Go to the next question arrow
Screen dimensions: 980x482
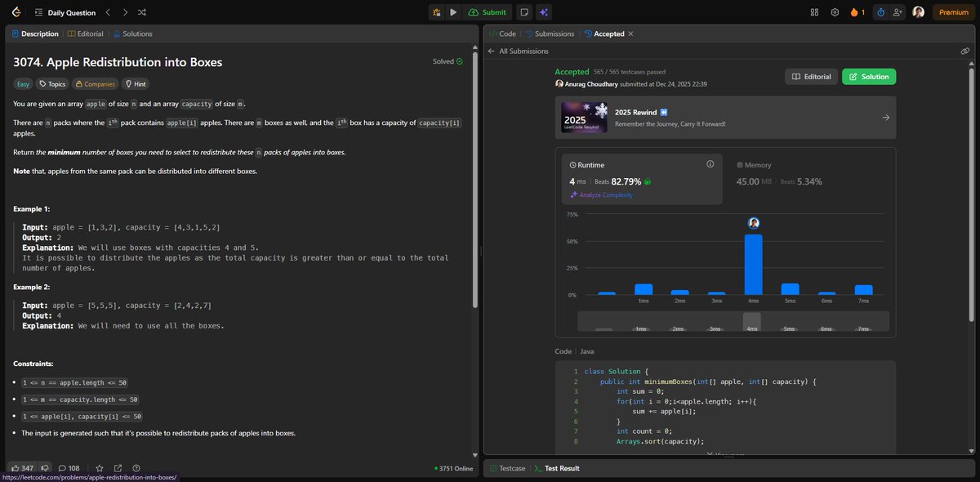point(124,12)
